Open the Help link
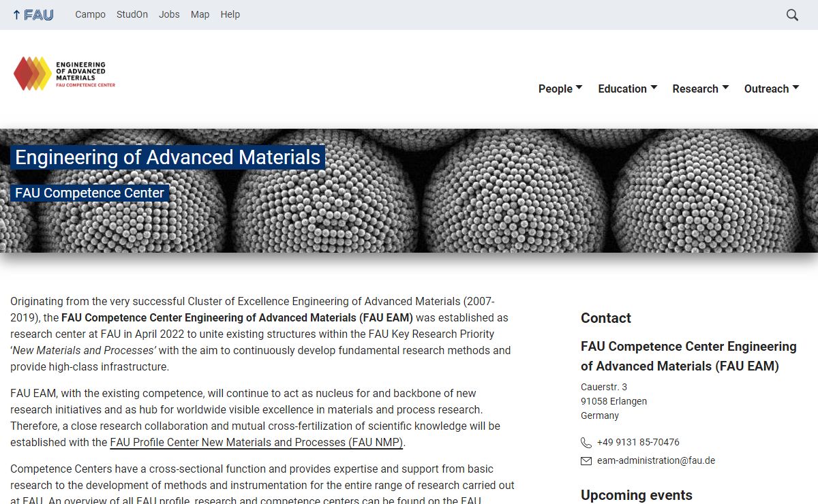 (x=230, y=14)
